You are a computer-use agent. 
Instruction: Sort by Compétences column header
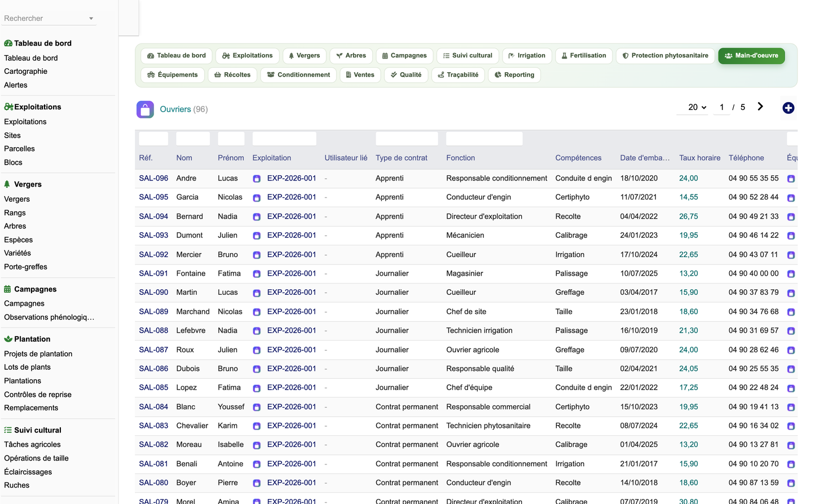coord(578,158)
